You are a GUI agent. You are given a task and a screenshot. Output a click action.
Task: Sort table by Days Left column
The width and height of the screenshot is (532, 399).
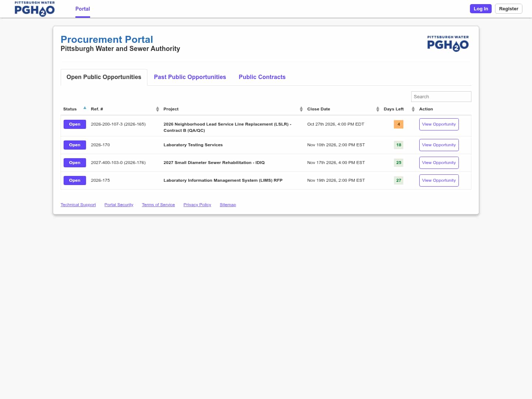tap(413, 109)
